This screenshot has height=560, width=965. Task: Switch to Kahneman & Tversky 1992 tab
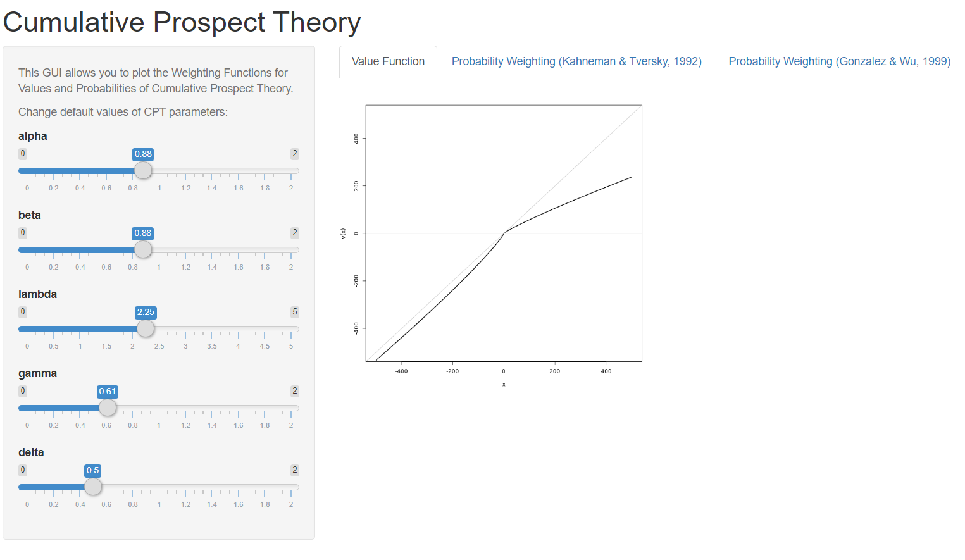click(x=576, y=61)
